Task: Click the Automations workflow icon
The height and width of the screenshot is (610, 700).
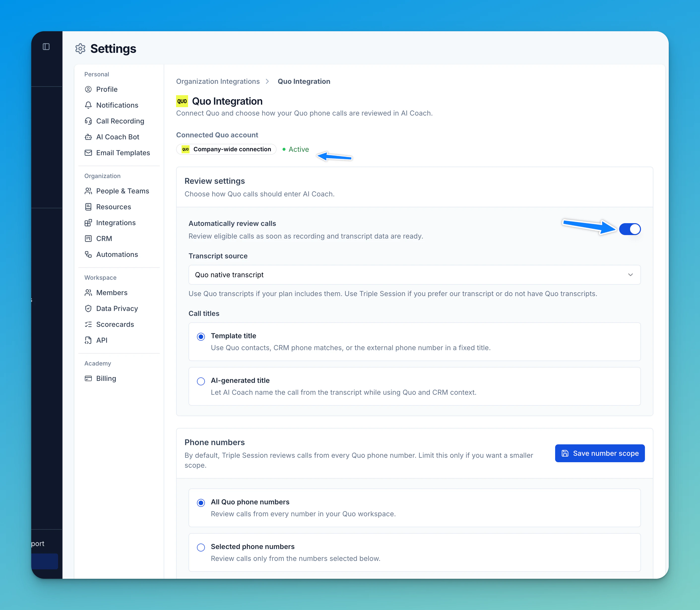Action: click(x=88, y=255)
